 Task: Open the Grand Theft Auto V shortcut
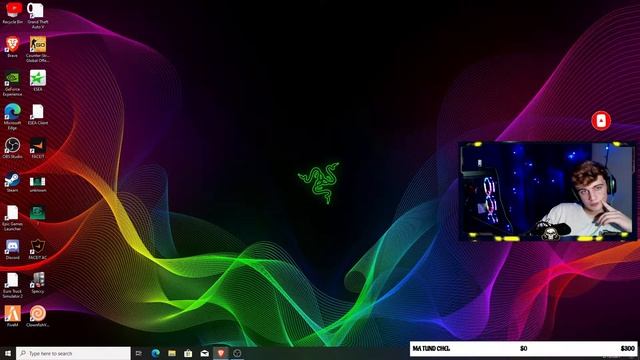[x=38, y=16]
